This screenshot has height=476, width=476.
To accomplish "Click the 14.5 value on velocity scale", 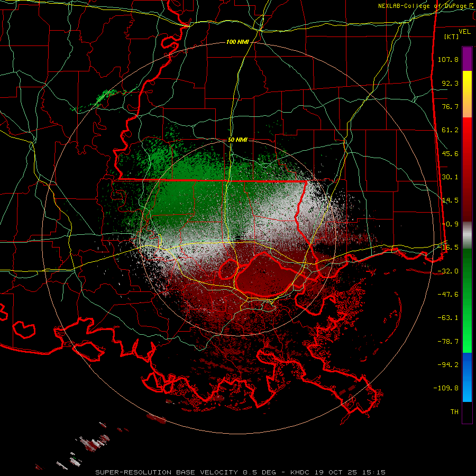I will tap(450, 200).
